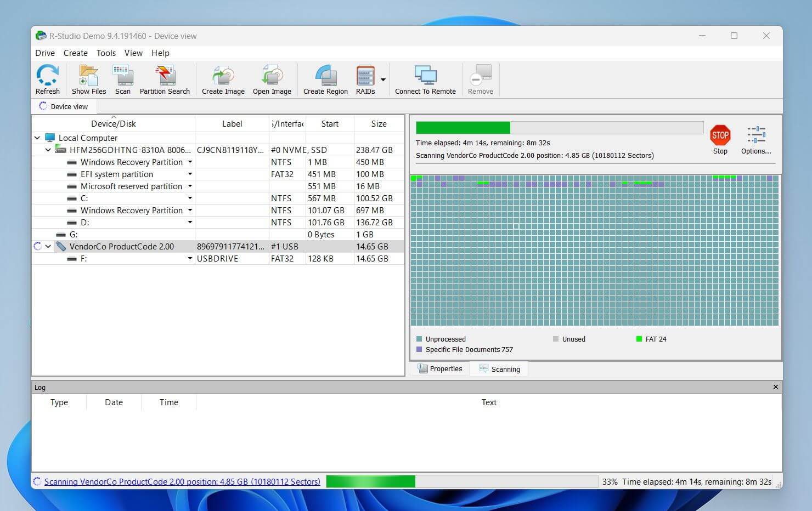Click the Refresh toolbar icon
This screenshot has height=511, width=812.
pos(47,78)
